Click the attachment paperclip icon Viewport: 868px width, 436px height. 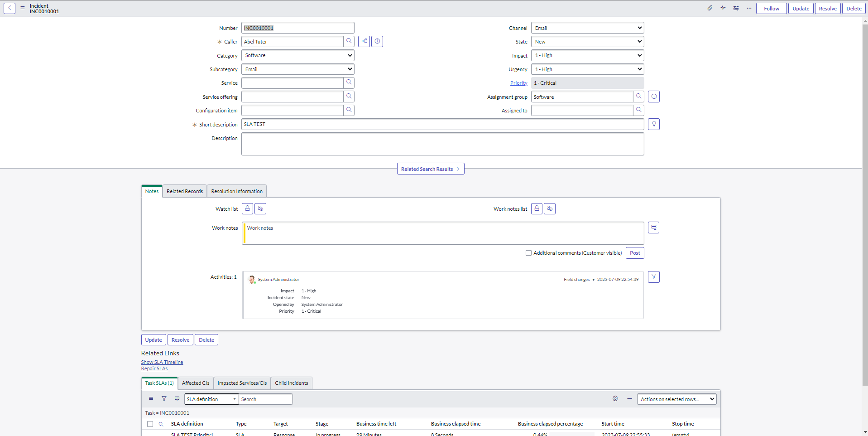pyautogui.click(x=710, y=8)
